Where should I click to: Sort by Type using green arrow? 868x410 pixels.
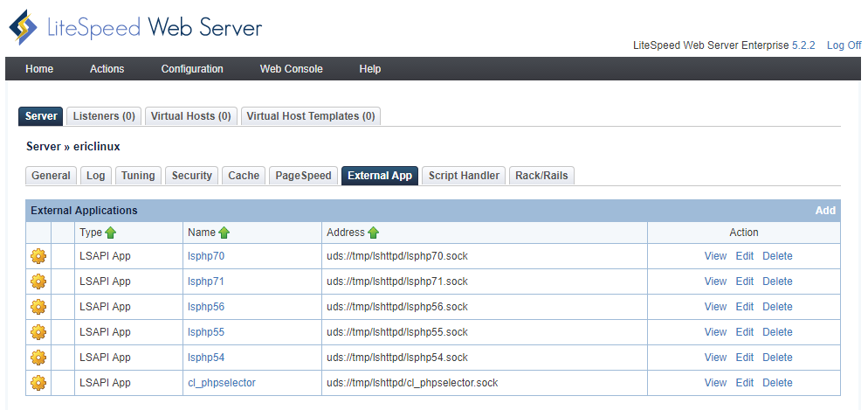coord(111,233)
